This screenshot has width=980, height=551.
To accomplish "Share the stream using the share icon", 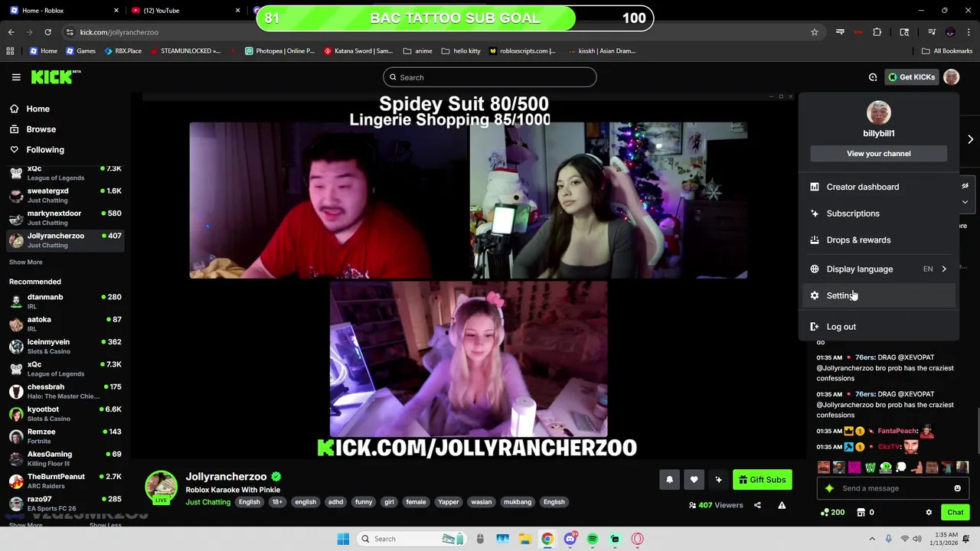I will click(757, 505).
